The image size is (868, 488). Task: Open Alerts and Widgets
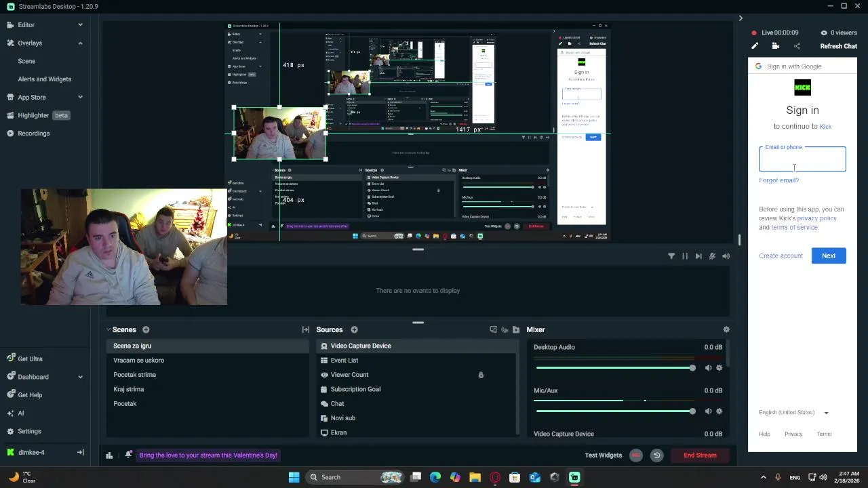coord(44,79)
